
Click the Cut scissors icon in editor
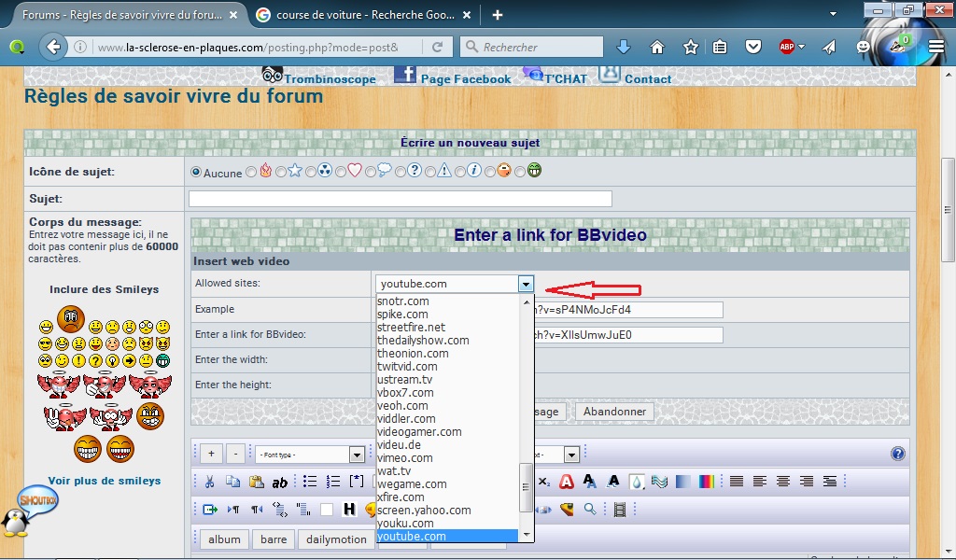click(x=209, y=482)
